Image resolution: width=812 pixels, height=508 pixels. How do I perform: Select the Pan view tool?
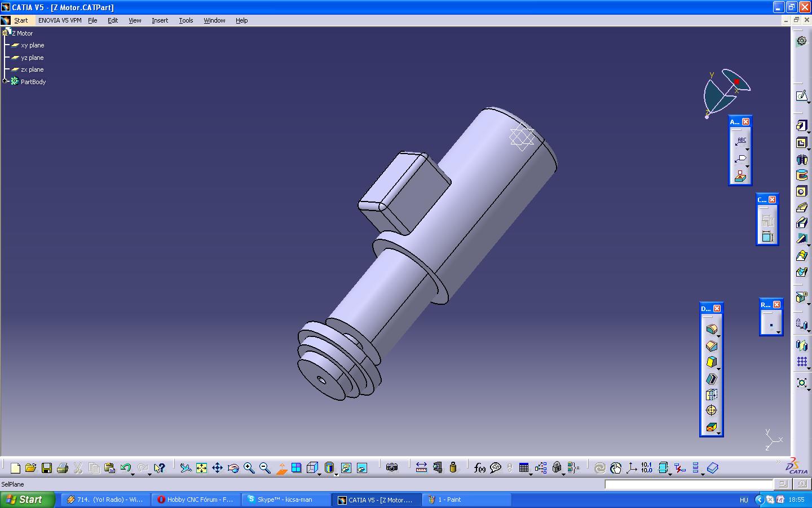point(217,468)
